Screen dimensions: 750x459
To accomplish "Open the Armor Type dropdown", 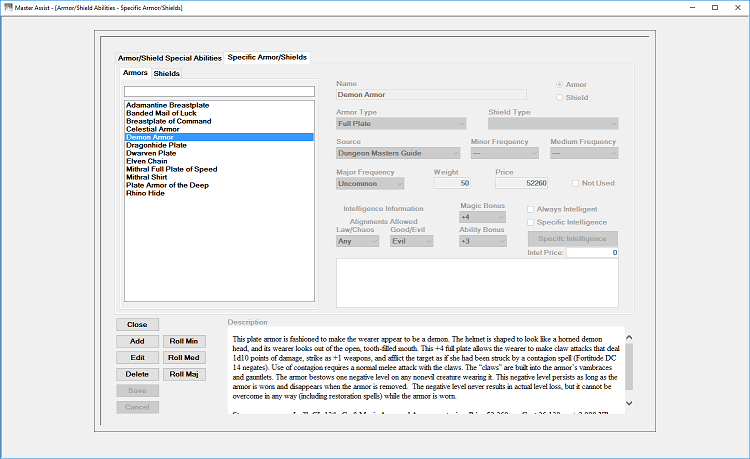I will coord(401,123).
